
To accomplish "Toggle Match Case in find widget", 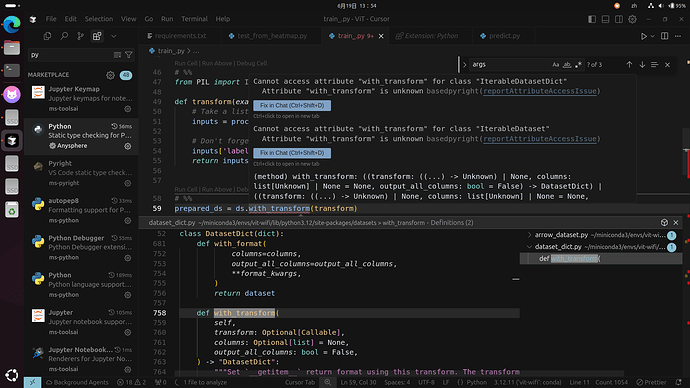I will [556, 65].
